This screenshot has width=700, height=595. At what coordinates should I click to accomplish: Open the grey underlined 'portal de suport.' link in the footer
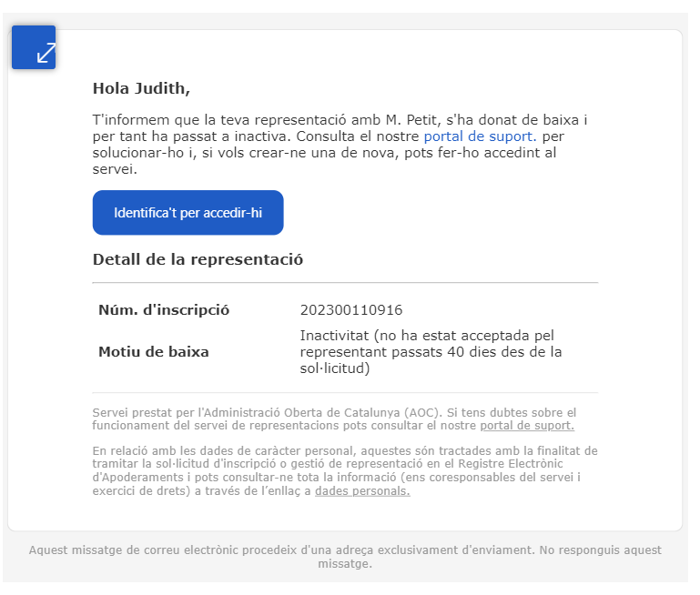pos(527,426)
